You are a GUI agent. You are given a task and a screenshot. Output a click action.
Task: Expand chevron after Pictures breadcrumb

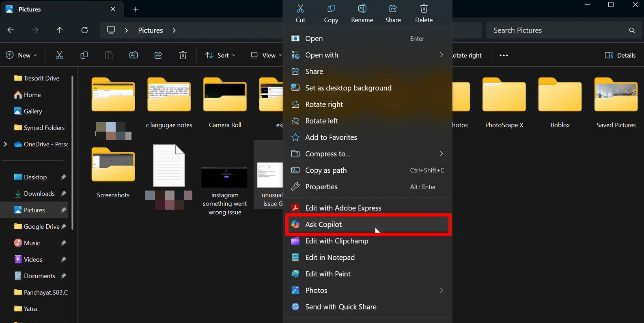point(174,30)
